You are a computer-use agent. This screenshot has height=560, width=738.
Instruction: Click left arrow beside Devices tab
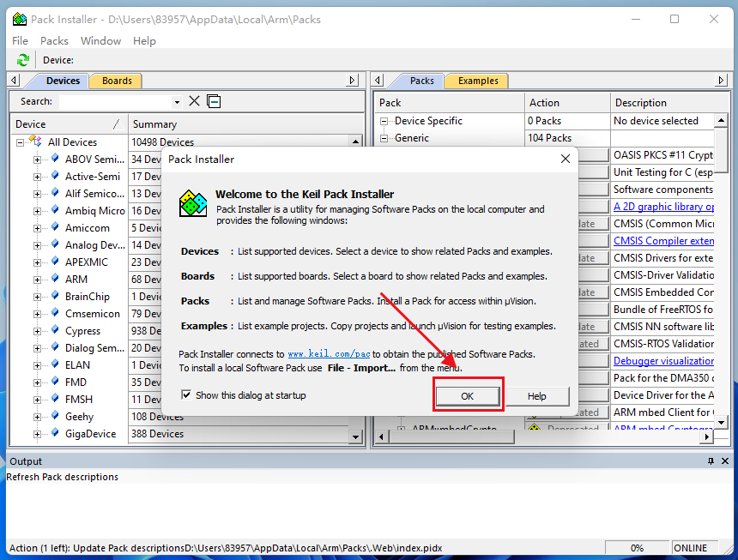click(14, 81)
